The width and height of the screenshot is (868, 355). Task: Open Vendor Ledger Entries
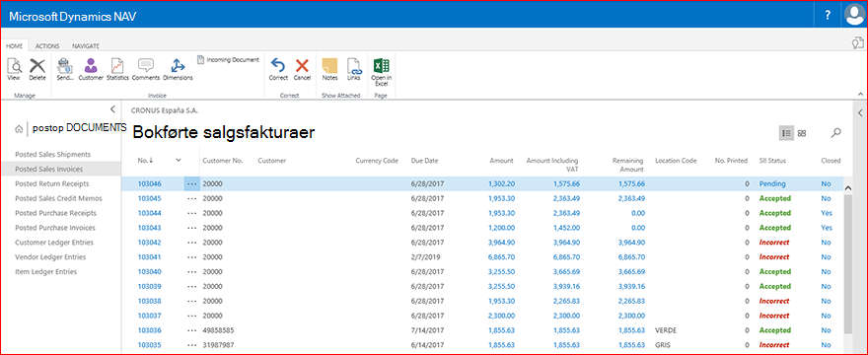tap(50, 257)
